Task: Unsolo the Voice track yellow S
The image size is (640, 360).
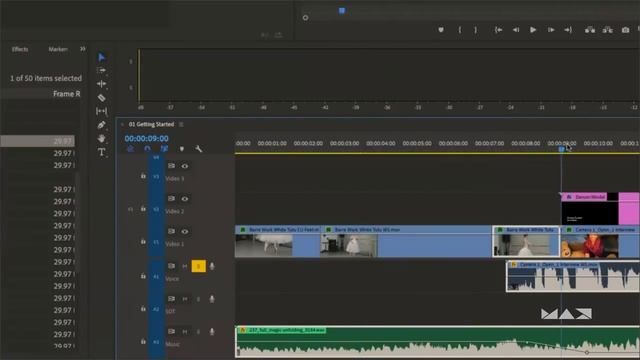Action: [x=198, y=266]
